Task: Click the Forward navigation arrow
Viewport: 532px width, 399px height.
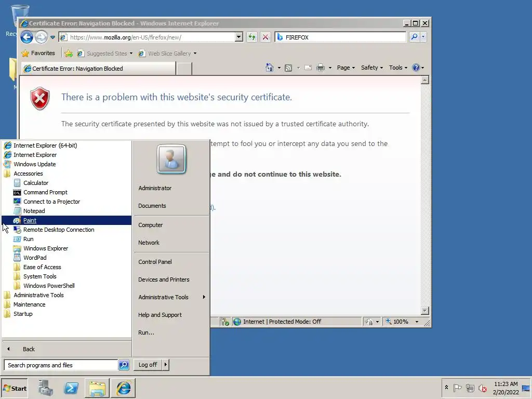Action: click(x=41, y=37)
